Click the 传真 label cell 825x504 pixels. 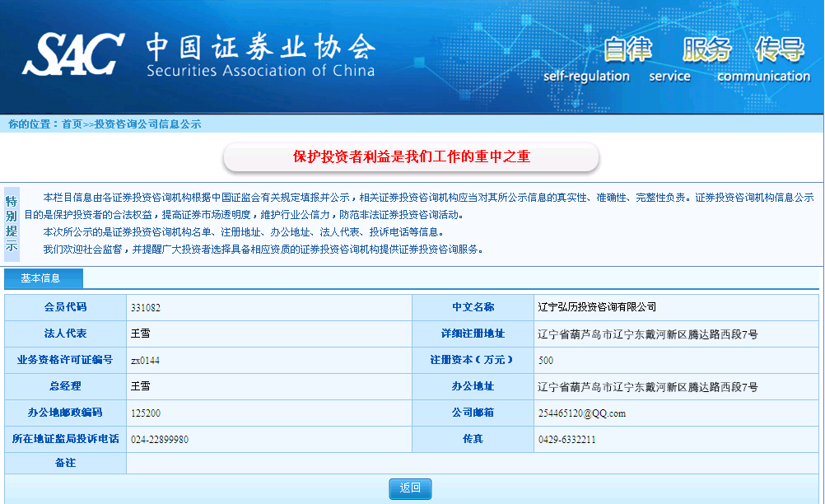[x=473, y=439]
